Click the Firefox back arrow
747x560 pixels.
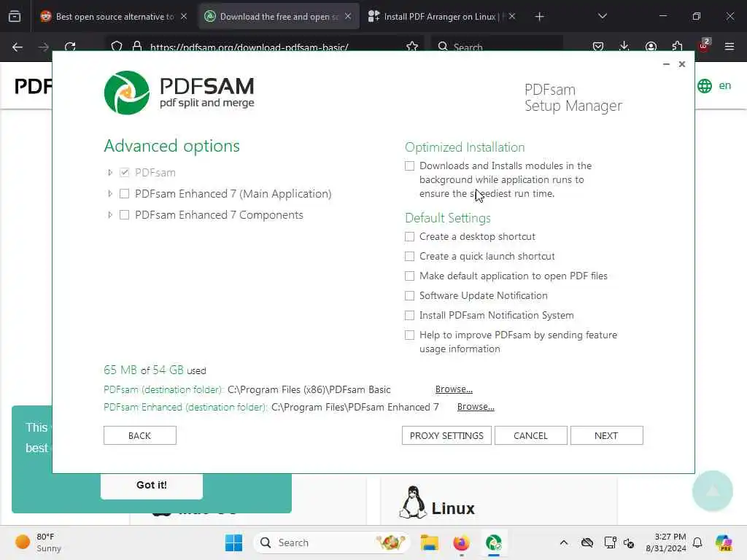pos(18,47)
